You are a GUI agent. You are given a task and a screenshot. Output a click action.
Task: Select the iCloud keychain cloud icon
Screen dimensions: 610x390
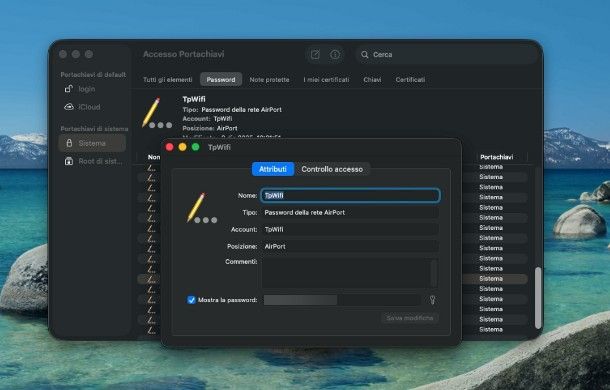click(69, 107)
